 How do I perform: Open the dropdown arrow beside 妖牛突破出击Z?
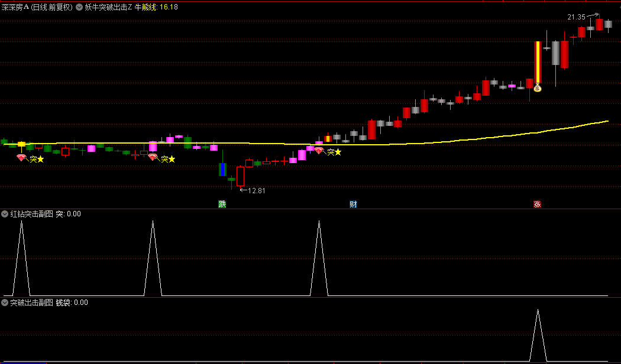(x=79, y=6)
